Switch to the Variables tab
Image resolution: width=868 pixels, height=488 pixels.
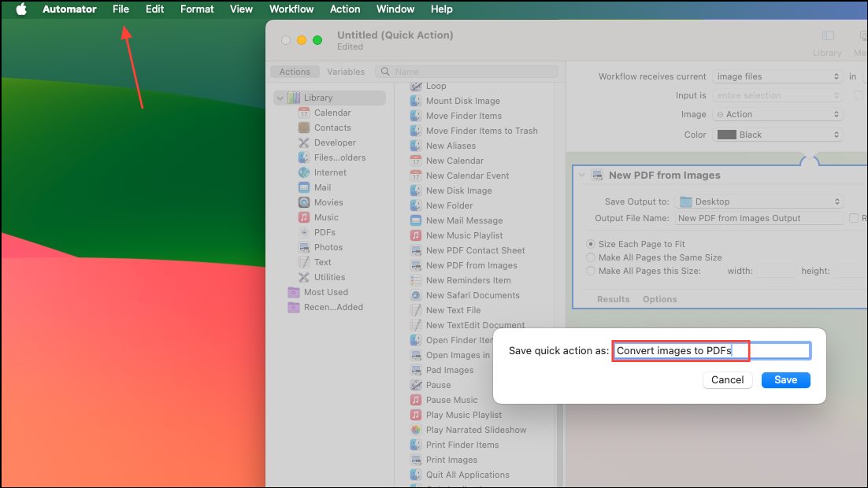346,72
